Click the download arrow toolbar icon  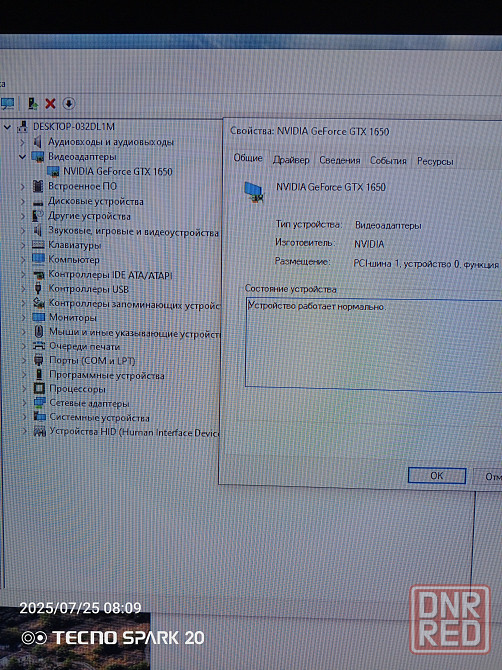[x=69, y=103]
